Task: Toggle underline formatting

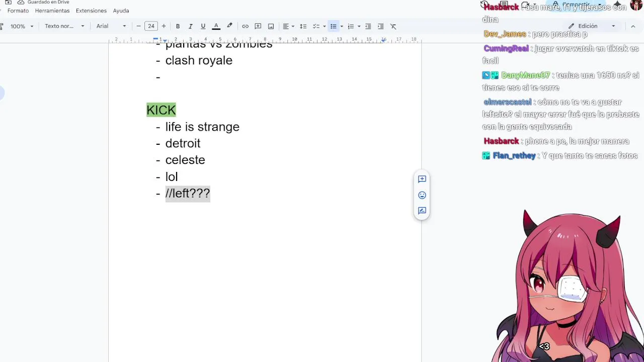Action: pos(203,26)
